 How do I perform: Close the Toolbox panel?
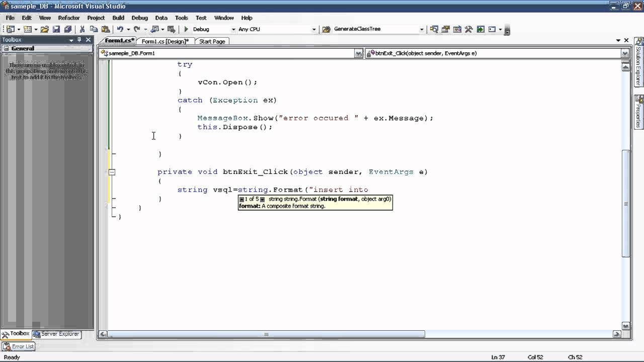coord(88,40)
